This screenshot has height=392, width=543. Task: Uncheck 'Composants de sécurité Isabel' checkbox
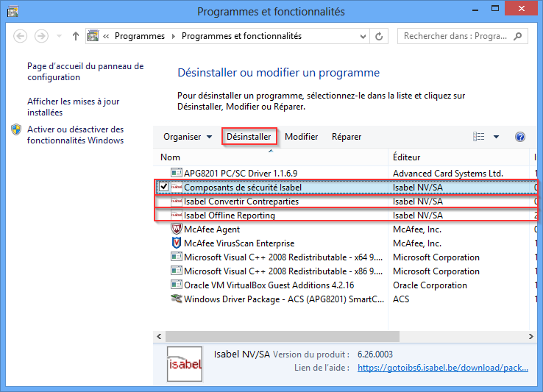point(164,187)
